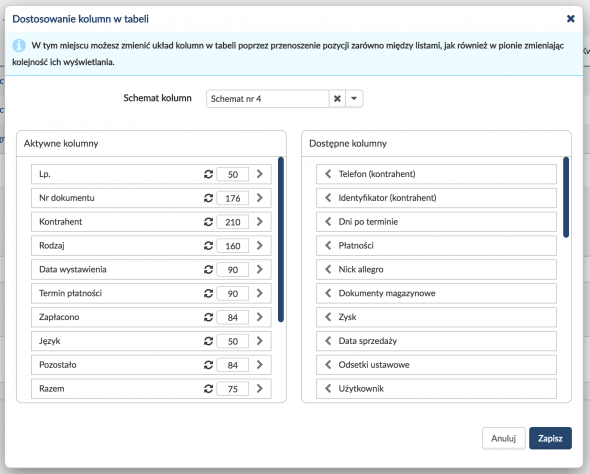Select the Odsetki ustawowe item label
The image size is (590, 474).
coord(374,365)
